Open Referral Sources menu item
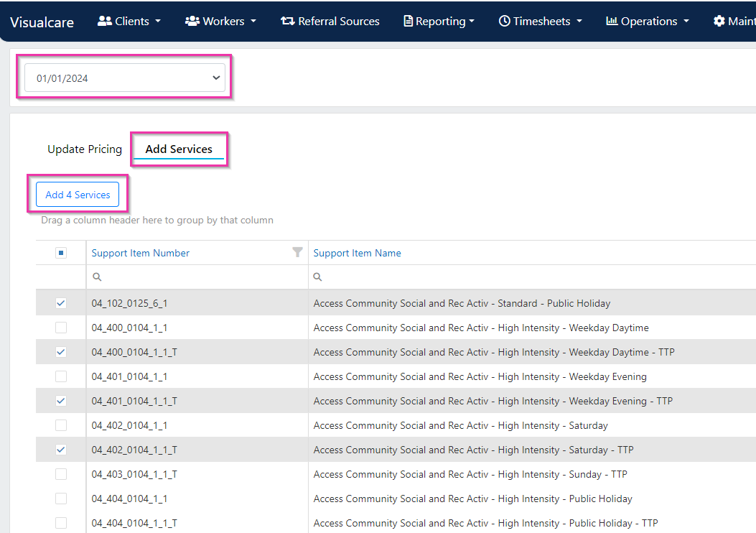 (x=330, y=22)
